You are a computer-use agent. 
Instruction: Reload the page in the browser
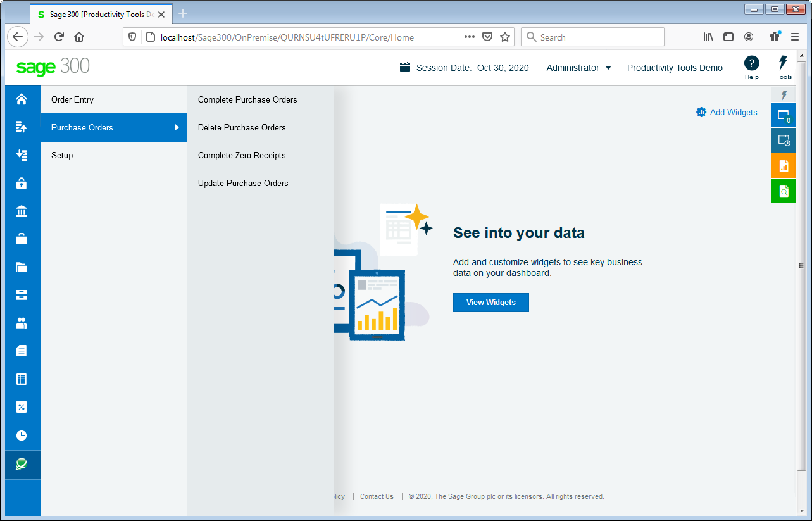coord(59,37)
